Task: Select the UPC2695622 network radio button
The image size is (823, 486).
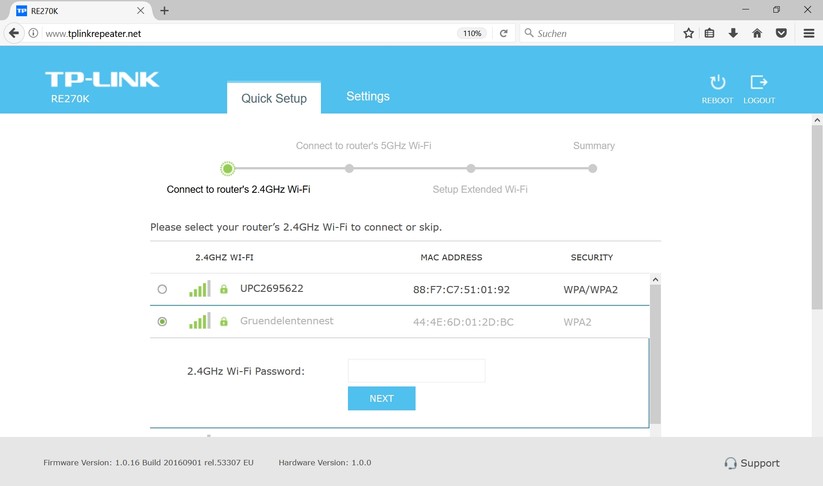Action: tap(162, 290)
